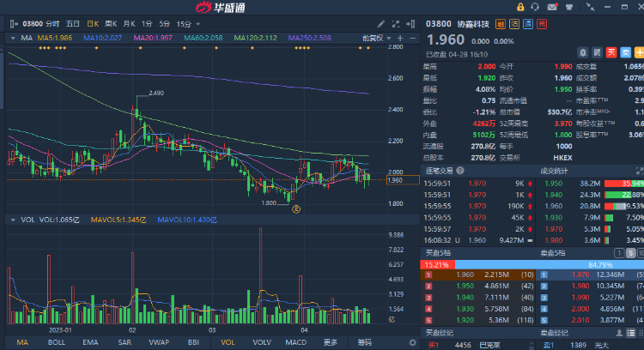
Task: Click the blue 84.79% sell ratio bar
Action: click(x=550, y=265)
